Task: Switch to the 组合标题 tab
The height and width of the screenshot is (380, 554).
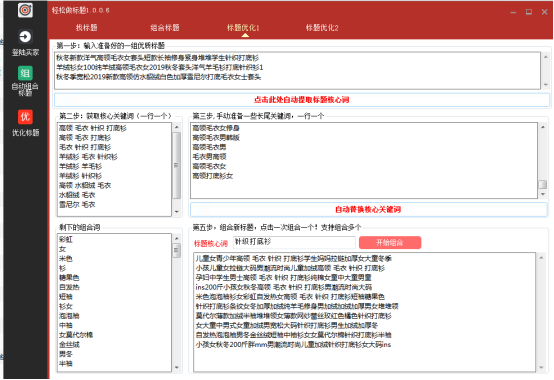Action: pos(165,28)
